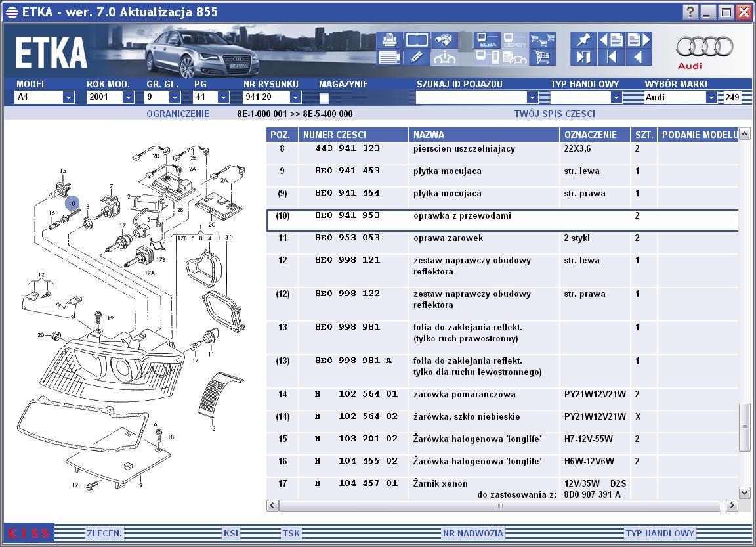Screen dimensions: 756x547
Task: Open the TWÓJ SPIS CZESCI link
Action: click(555, 114)
